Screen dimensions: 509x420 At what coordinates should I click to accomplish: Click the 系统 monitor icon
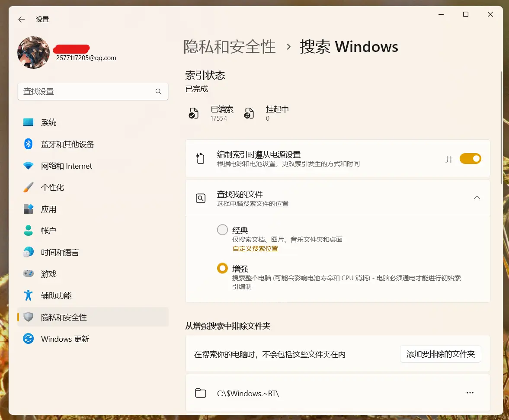point(28,122)
